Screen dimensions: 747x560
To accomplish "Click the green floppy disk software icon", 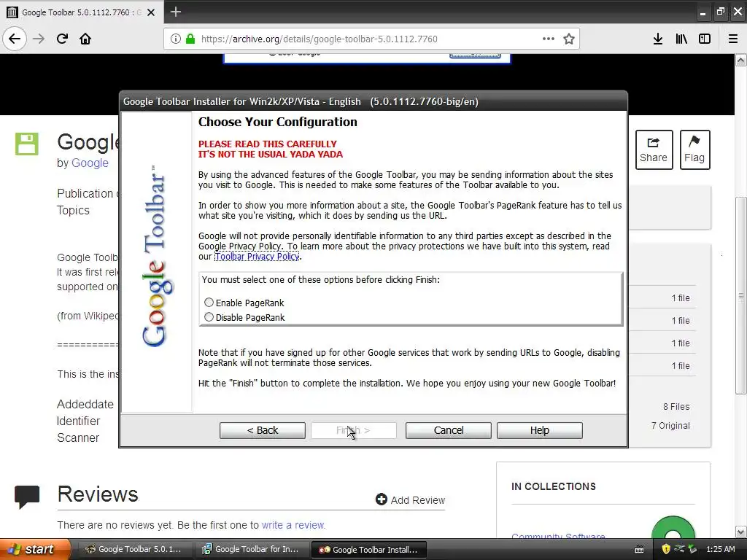I will (27, 144).
